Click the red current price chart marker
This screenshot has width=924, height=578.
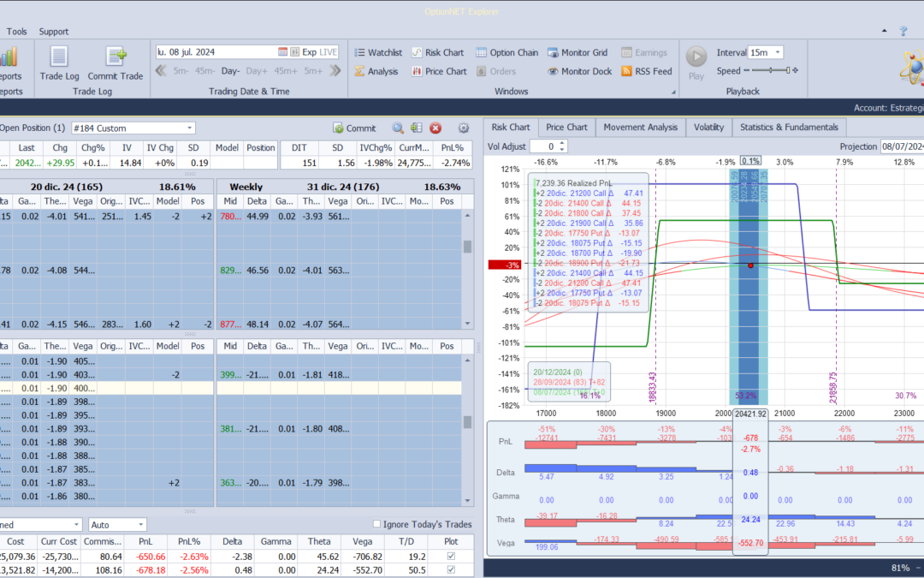click(751, 265)
